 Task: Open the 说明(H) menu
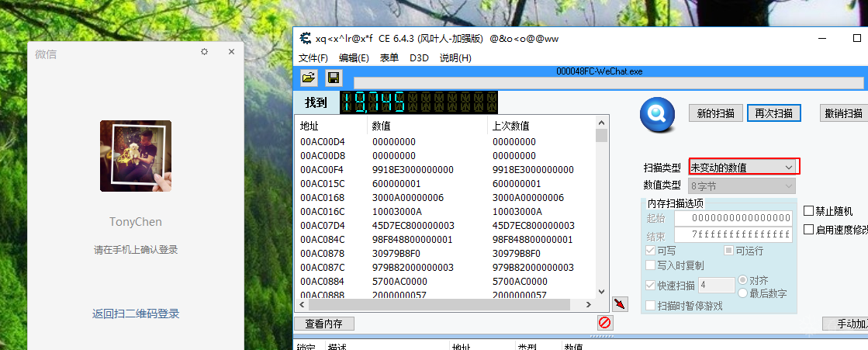pos(455,58)
